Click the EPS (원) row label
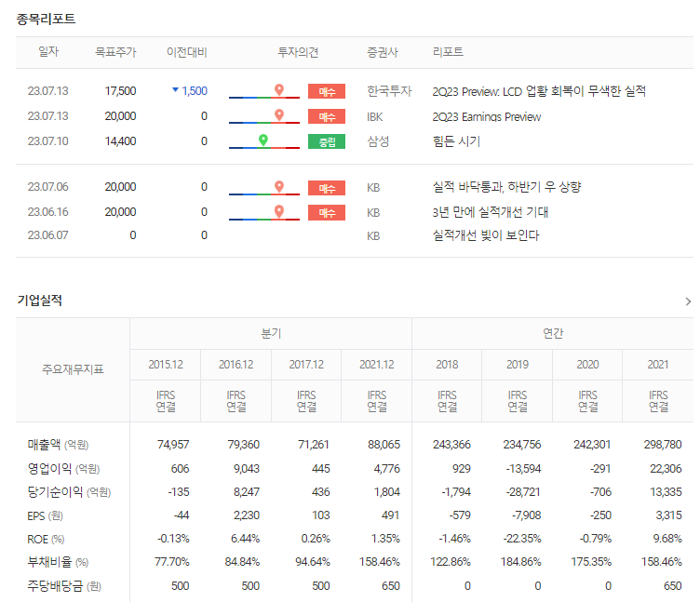700x602 pixels. pos(45,515)
